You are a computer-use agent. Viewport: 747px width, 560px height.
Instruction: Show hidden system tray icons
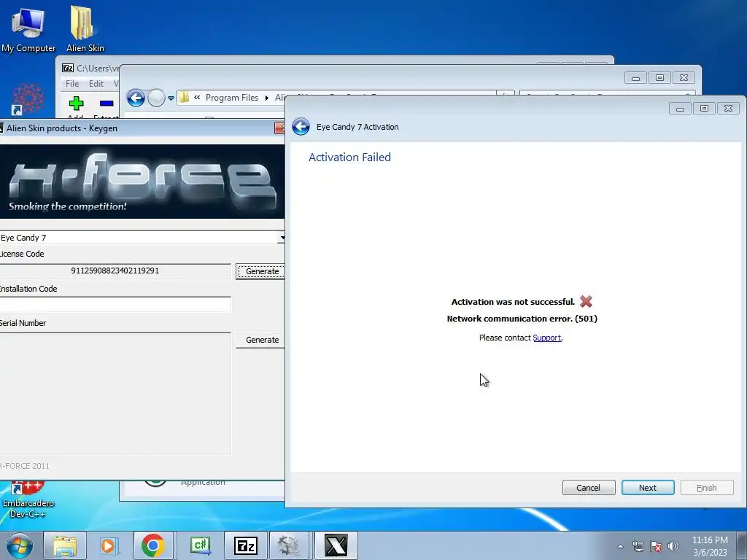(x=620, y=546)
